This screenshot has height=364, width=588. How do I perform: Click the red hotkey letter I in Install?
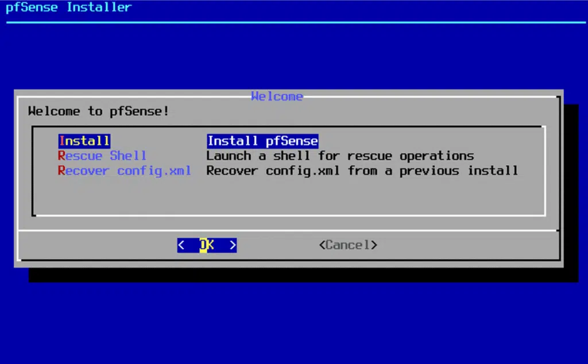click(x=62, y=141)
